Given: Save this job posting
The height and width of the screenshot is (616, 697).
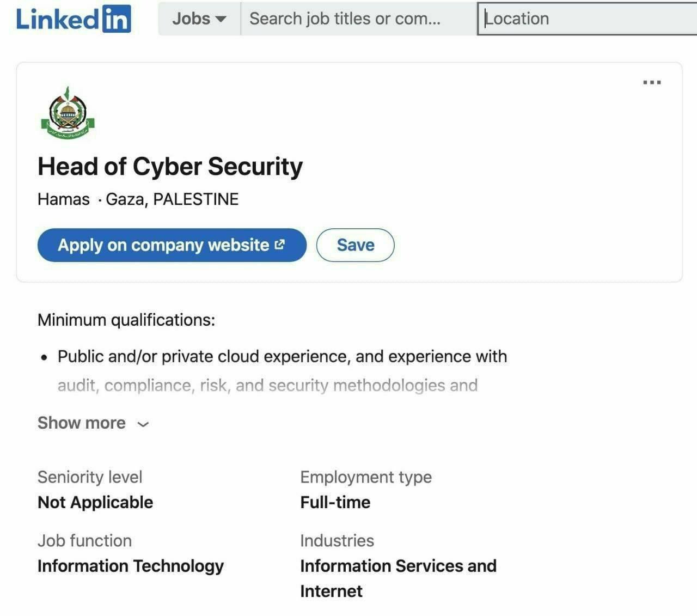Looking at the screenshot, I should point(356,245).
